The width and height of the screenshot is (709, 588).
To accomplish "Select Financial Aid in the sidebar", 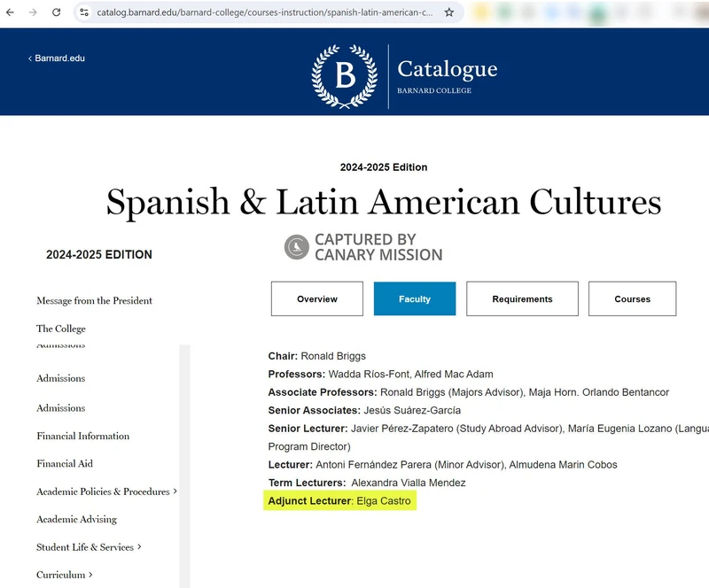I will point(63,463).
